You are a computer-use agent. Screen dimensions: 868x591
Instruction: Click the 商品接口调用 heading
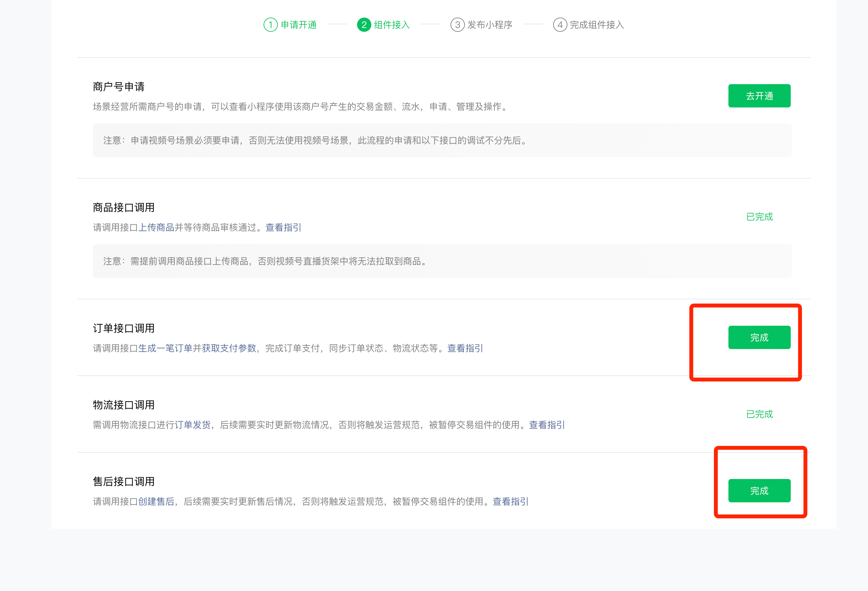click(x=124, y=207)
